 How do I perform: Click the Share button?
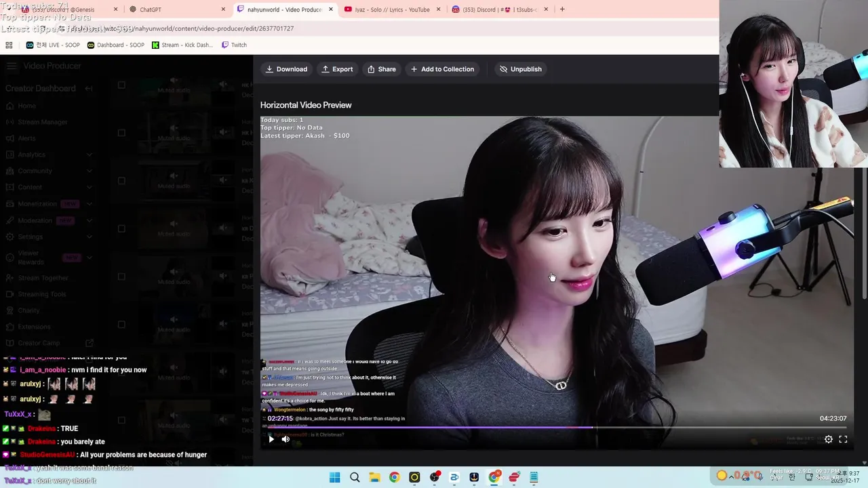pyautogui.click(x=382, y=69)
